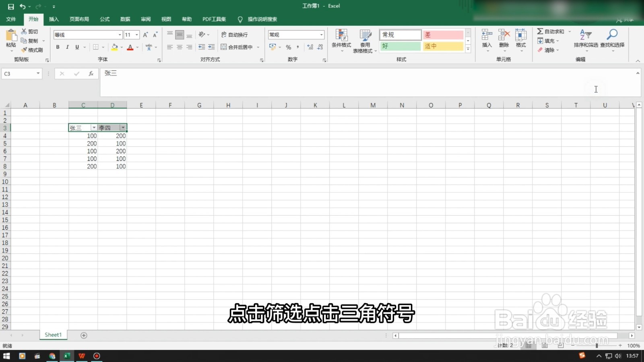Click the Cut scissors icon
The height and width of the screenshot is (362, 644).
coord(24,31)
